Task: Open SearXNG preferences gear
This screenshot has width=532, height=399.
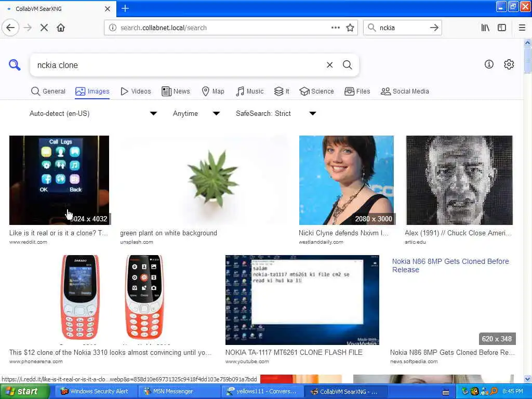Action: 509,64
